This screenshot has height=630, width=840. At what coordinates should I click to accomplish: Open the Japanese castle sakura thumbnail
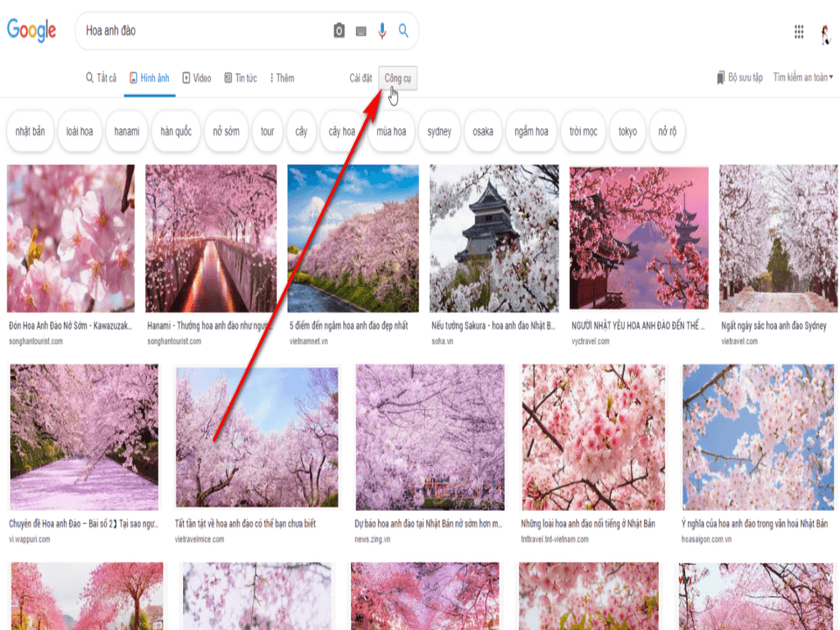(x=494, y=238)
